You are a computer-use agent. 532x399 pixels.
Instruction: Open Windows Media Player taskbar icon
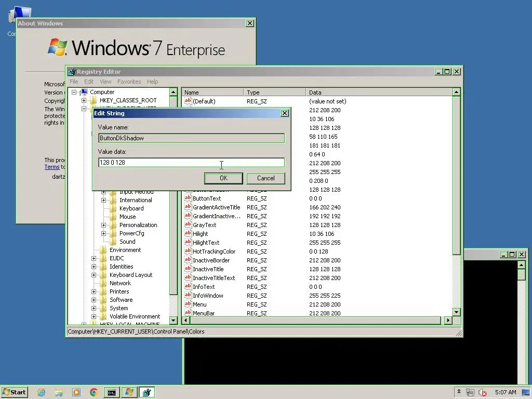click(x=76, y=393)
